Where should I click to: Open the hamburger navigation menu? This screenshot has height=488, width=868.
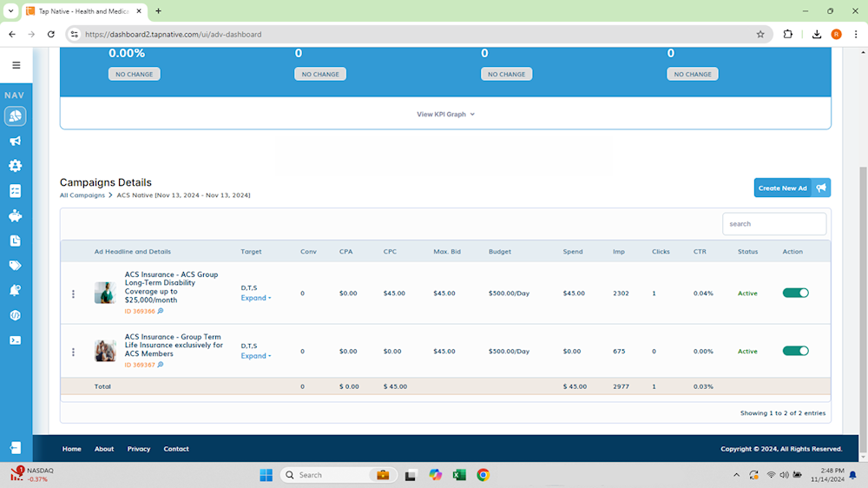pos(16,65)
